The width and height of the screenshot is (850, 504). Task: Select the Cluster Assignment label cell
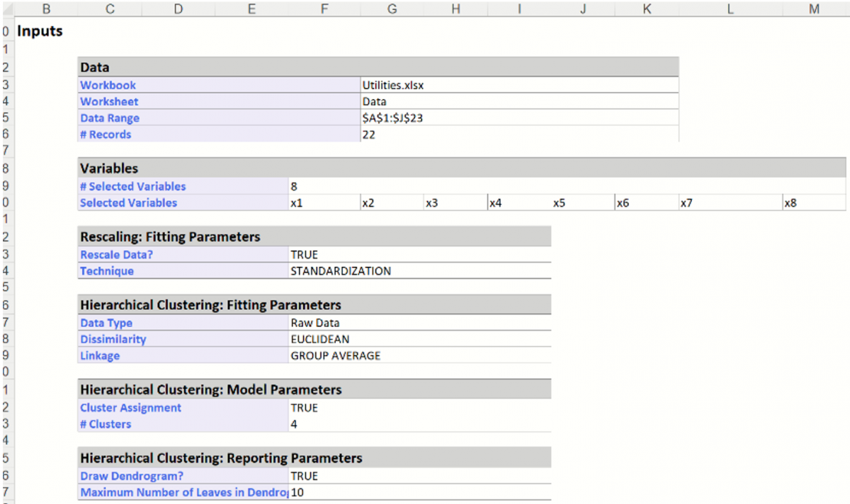click(131, 408)
